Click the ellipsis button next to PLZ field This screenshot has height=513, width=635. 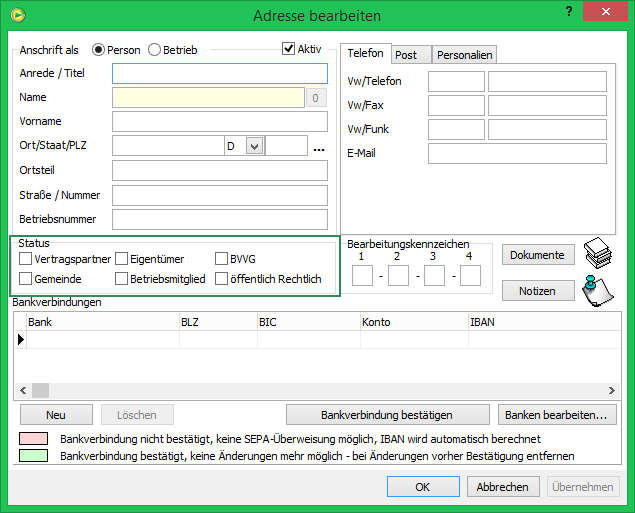click(319, 147)
